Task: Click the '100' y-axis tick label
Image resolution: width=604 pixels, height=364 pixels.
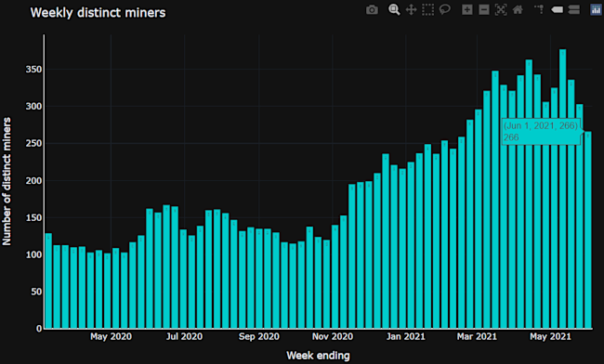Action: pyautogui.click(x=33, y=254)
